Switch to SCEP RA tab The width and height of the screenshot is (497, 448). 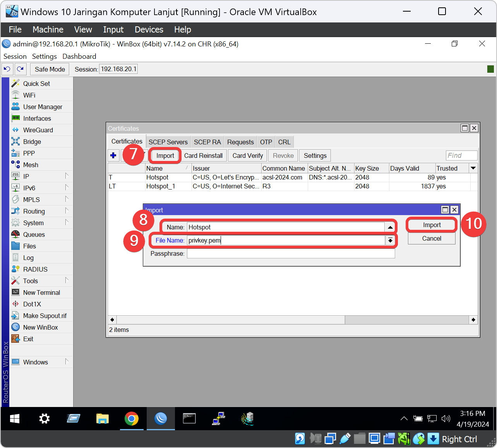pyautogui.click(x=207, y=142)
